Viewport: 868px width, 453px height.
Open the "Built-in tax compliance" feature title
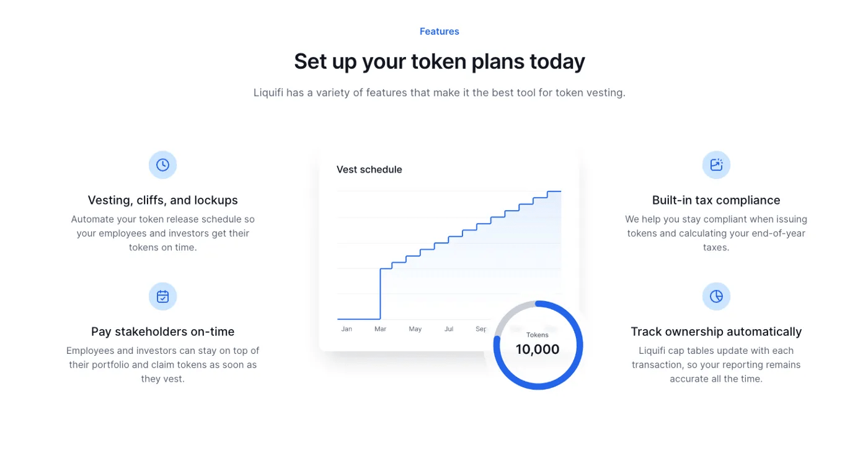point(716,200)
